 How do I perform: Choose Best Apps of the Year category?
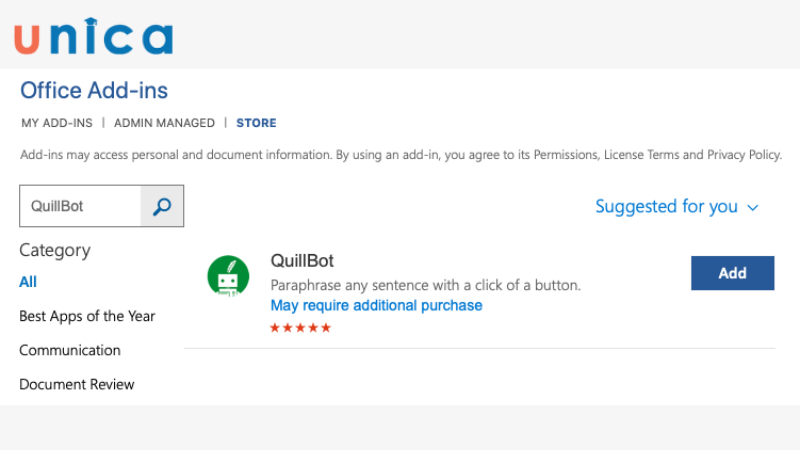[x=87, y=316]
